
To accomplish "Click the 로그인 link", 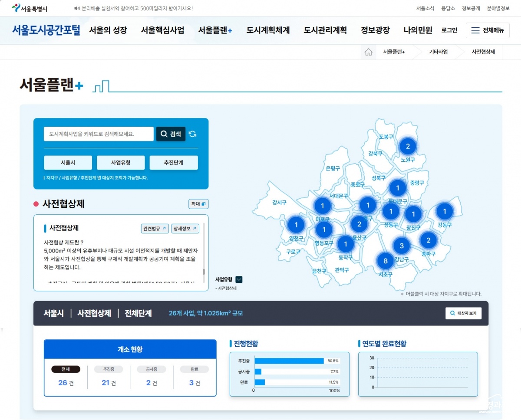I will coord(449,30).
